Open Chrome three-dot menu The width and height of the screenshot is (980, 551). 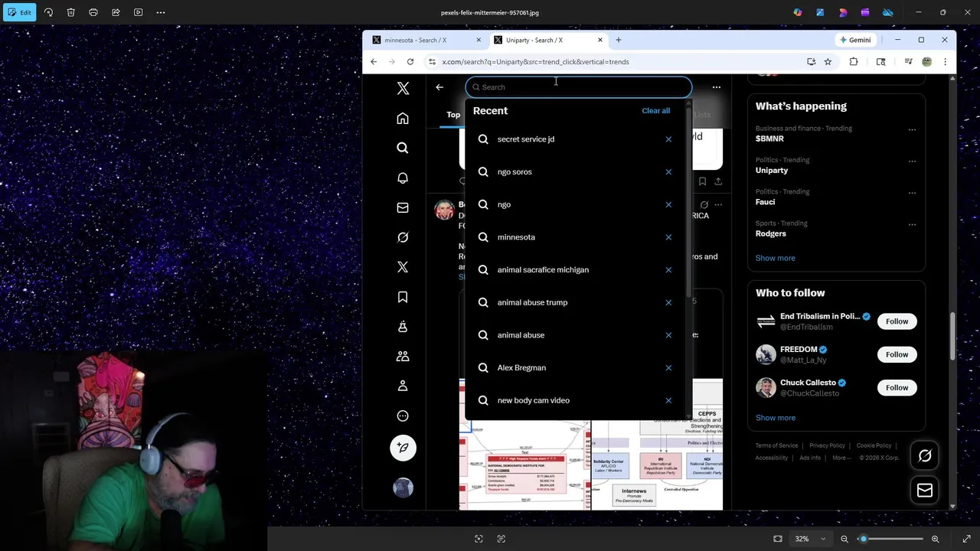coord(945,62)
